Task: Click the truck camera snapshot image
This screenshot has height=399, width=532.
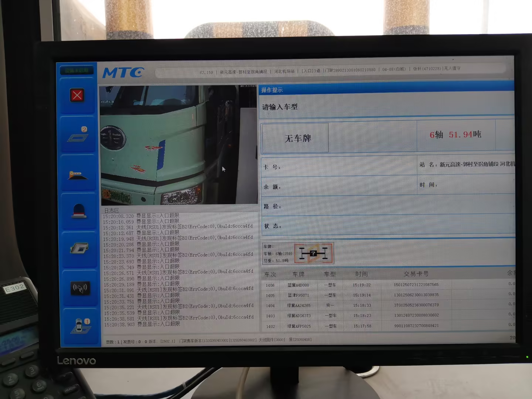Action: tap(178, 145)
